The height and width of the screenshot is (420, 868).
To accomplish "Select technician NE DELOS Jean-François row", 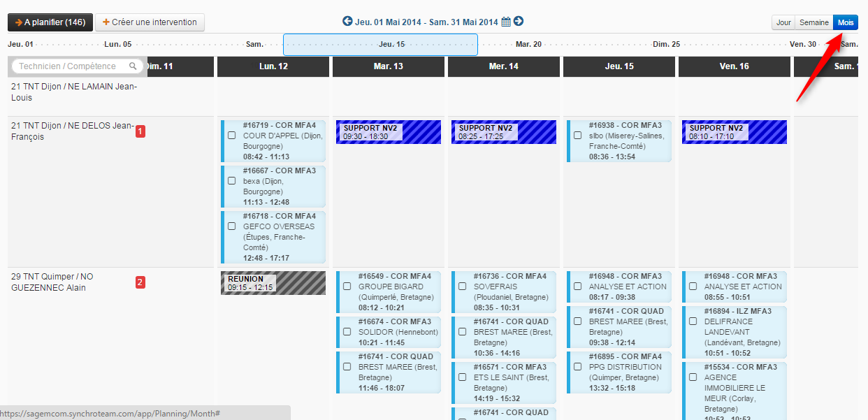I will (x=72, y=131).
